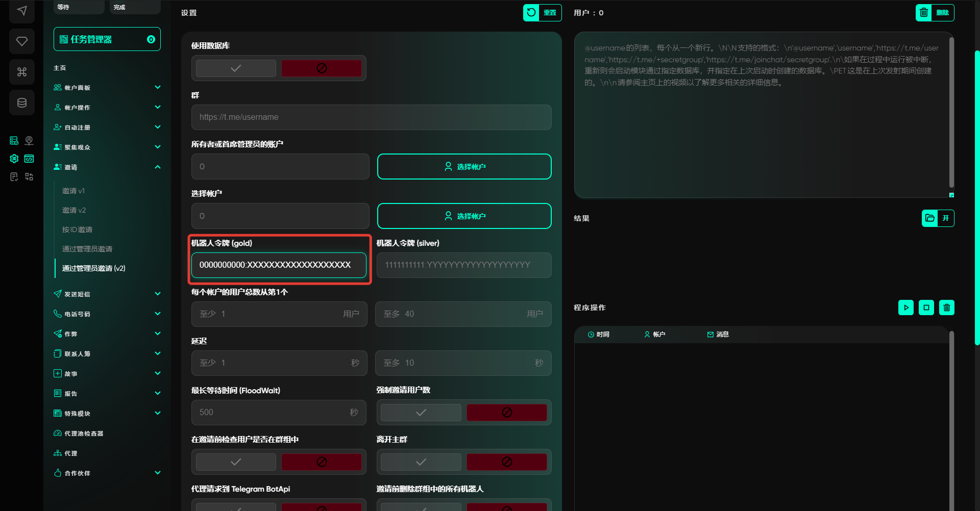
Task: Disable 强制邀请用户数 with the red toggle
Action: coord(506,413)
